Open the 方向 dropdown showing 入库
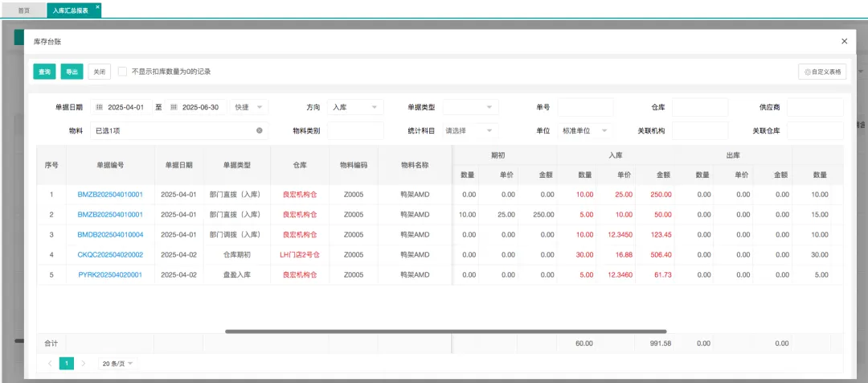The image size is (868, 383). [354, 107]
